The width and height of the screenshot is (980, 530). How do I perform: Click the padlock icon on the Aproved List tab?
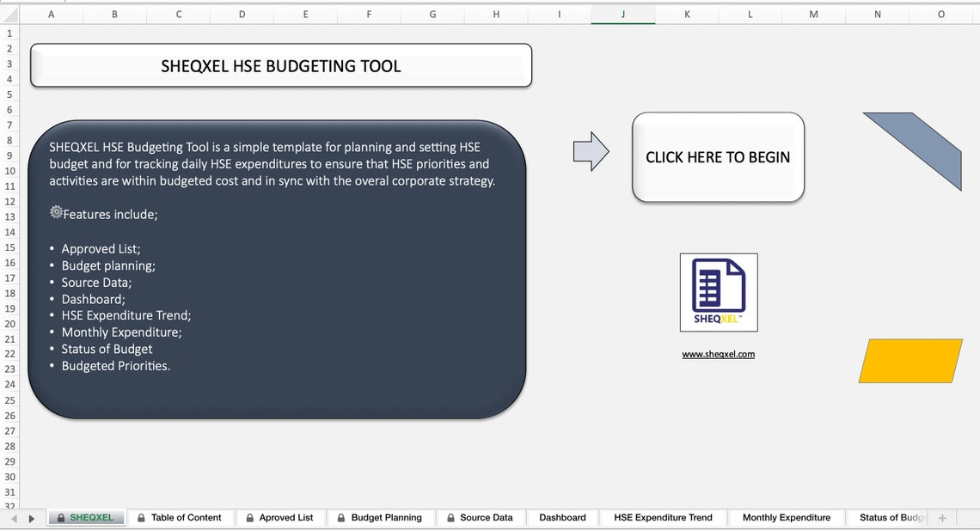[248, 517]
